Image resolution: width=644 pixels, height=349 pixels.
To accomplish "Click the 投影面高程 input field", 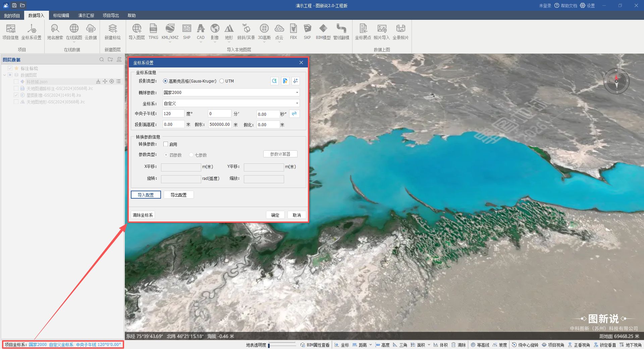I will 173,124.
